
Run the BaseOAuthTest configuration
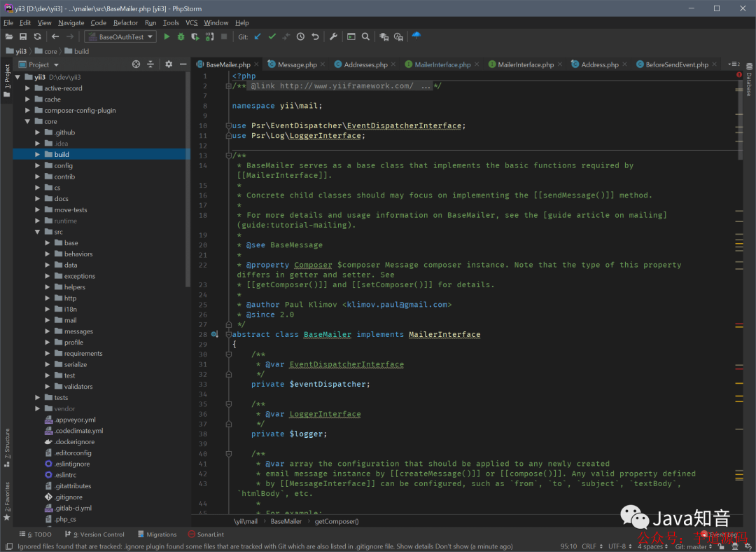(167, 36)
